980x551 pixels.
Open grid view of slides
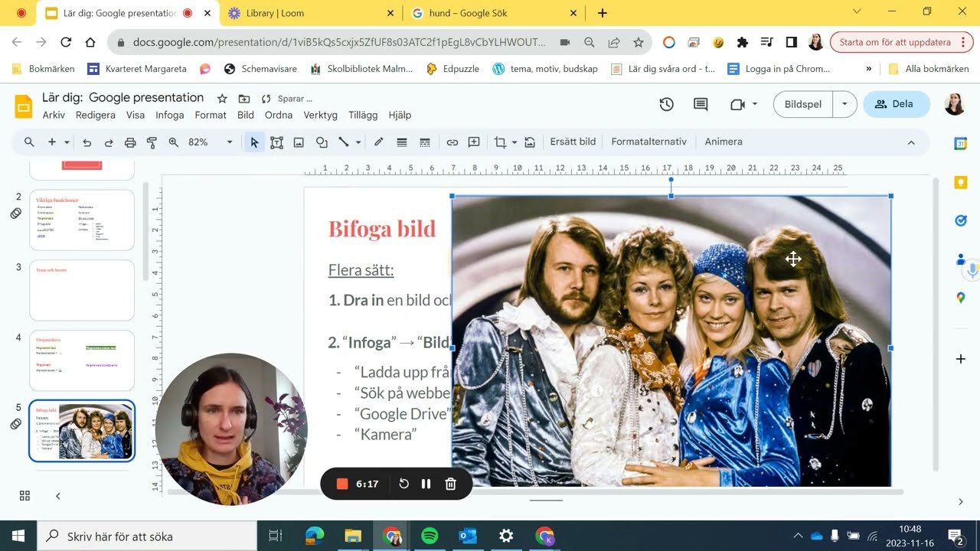pyautogui.click(x=24, y=496)
